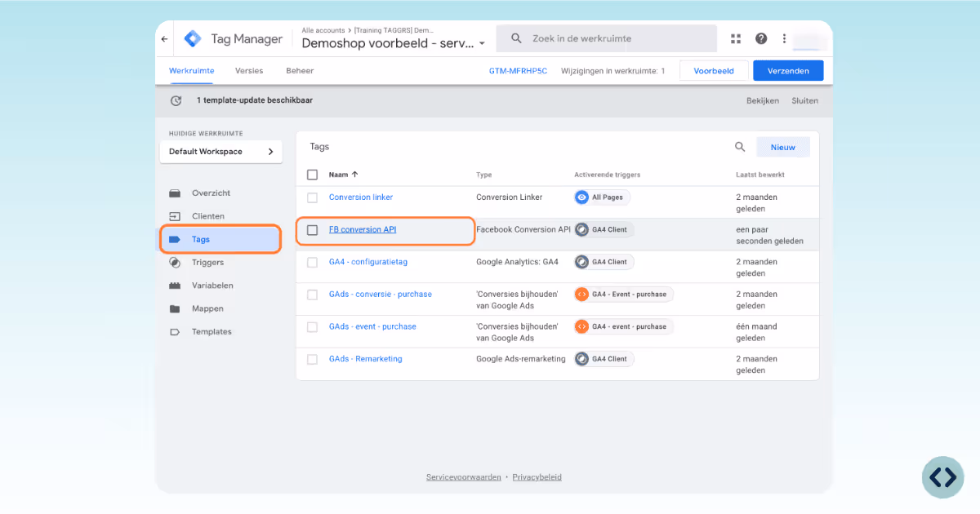The width and height of the screenshot is (980, 514).
Task: Click the Mappen folder icon
Action: tap(175, 308)
